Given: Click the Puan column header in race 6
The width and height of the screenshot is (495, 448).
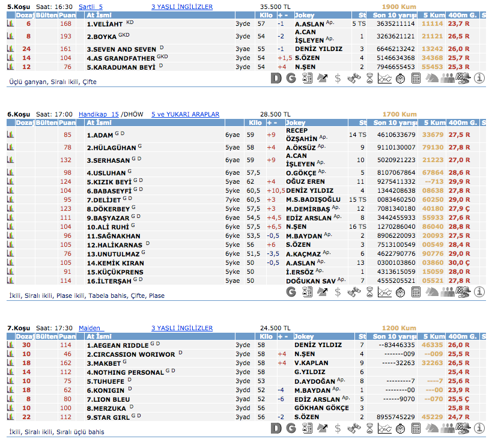Looking at the screenshot, I should [x=67, y=123].
